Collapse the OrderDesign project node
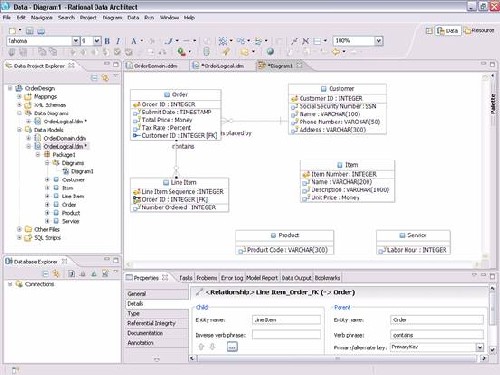 pos(10,88)
